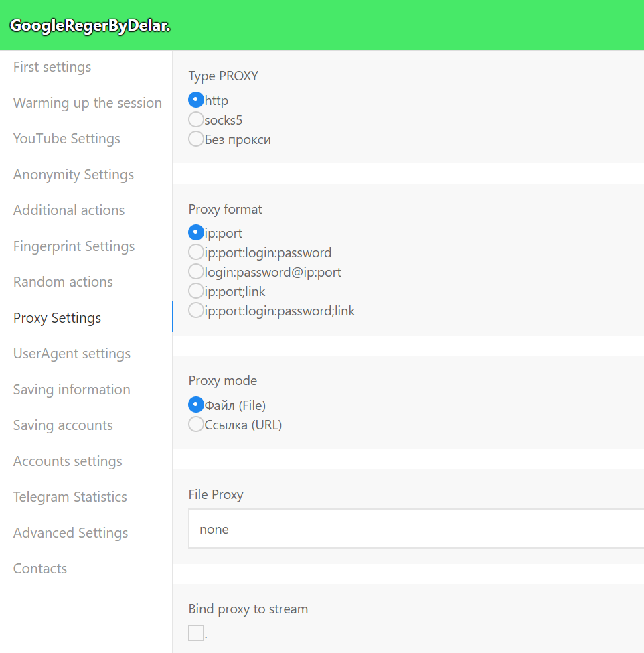Open First settings section
This screenshot has height=653, width=644.
tap(52, 67)
